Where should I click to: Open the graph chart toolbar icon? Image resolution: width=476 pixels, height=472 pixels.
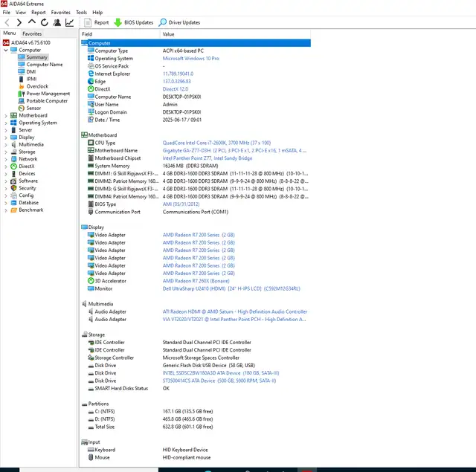pyautogui.click(x=69, y=22)
